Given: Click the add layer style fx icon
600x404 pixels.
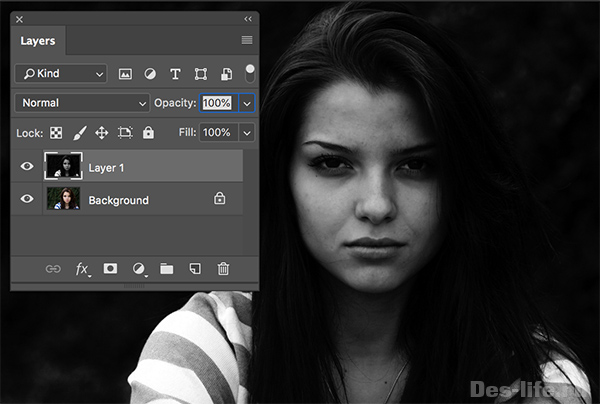Looking at the screenshot, I should coord(82,269).
